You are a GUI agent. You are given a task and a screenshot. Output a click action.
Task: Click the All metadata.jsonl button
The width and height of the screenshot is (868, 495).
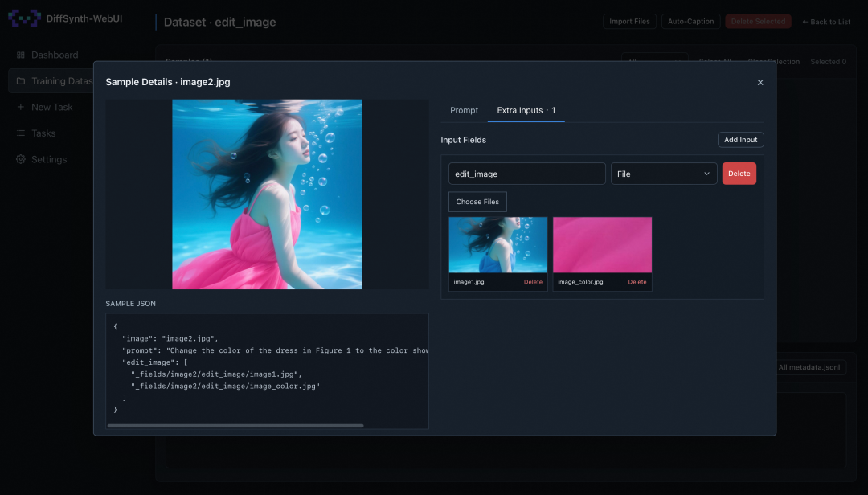pos(809,367)
